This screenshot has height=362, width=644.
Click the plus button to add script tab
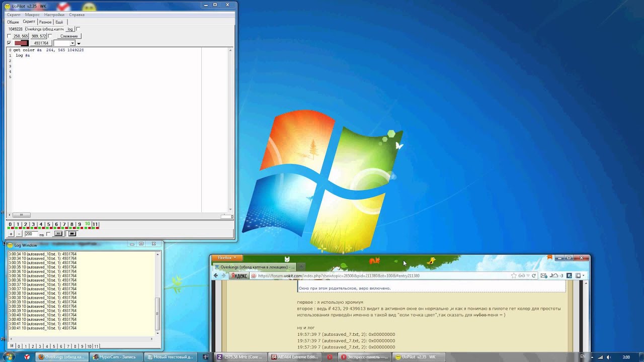11,234
